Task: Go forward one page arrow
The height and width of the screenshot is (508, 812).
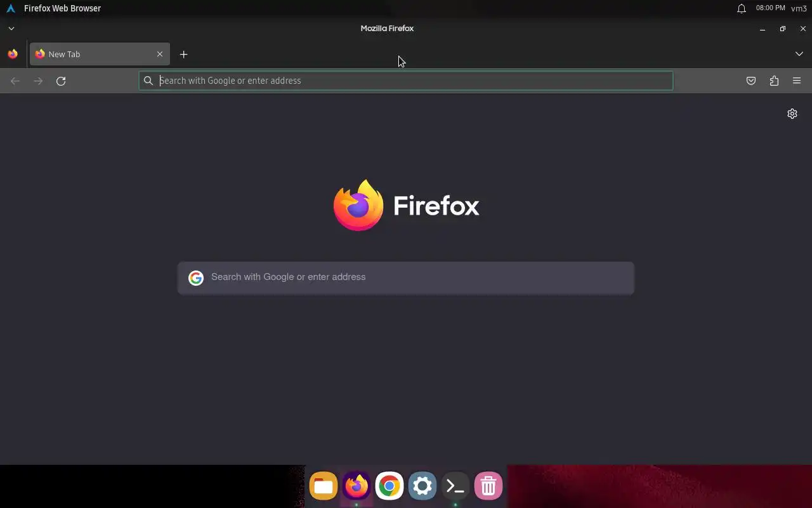Action: point(38,81)
